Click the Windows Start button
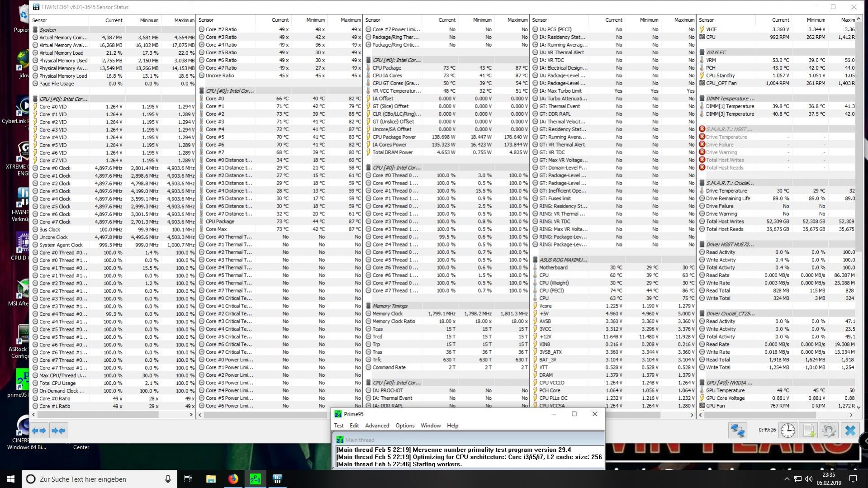 (x=11, y=479)
